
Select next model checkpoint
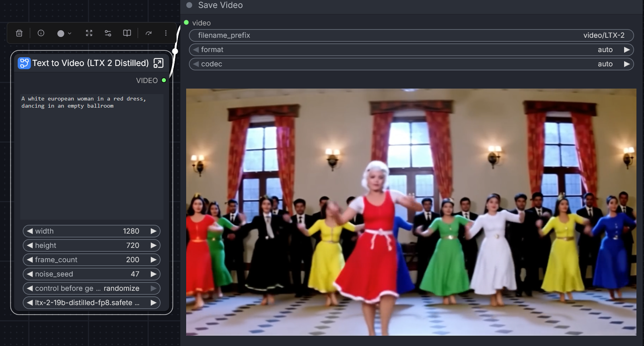(154, 303)
